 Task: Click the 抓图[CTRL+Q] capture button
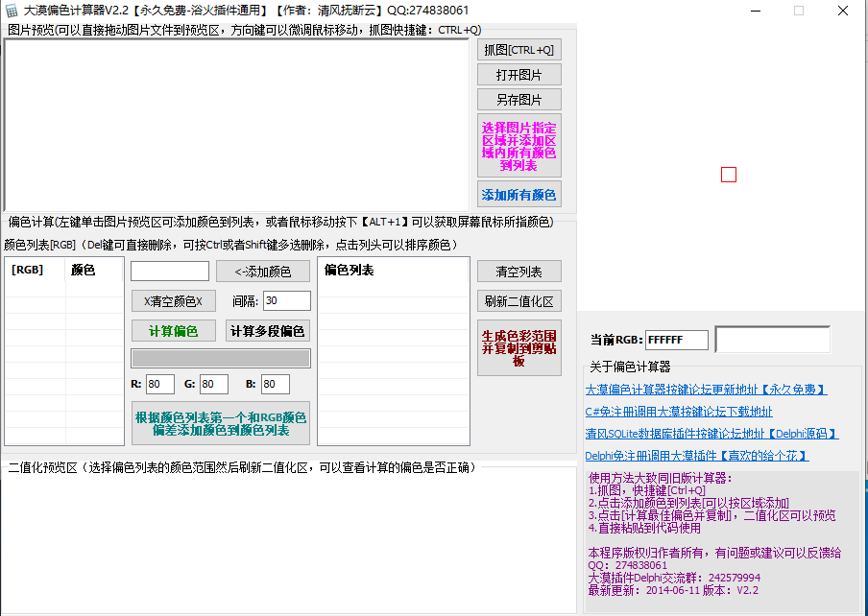518,50
